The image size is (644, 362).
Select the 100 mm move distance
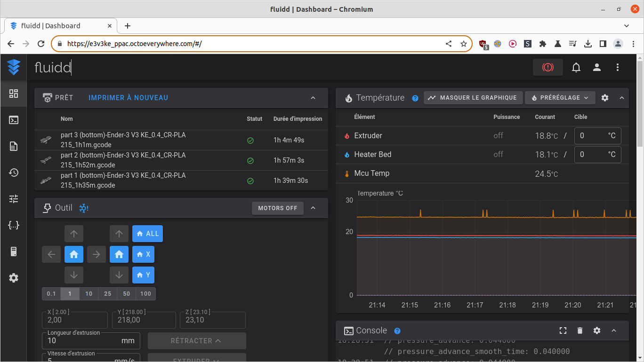[146, 294]
